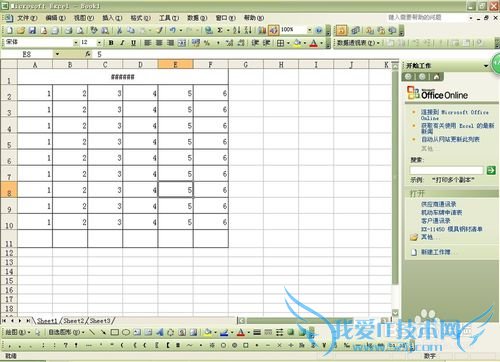The width and height of the screenshot is (500, 362).
Task: Open the 供应商通讯录 recent file link
Action: pyautogui.click(x=438, y=204)
